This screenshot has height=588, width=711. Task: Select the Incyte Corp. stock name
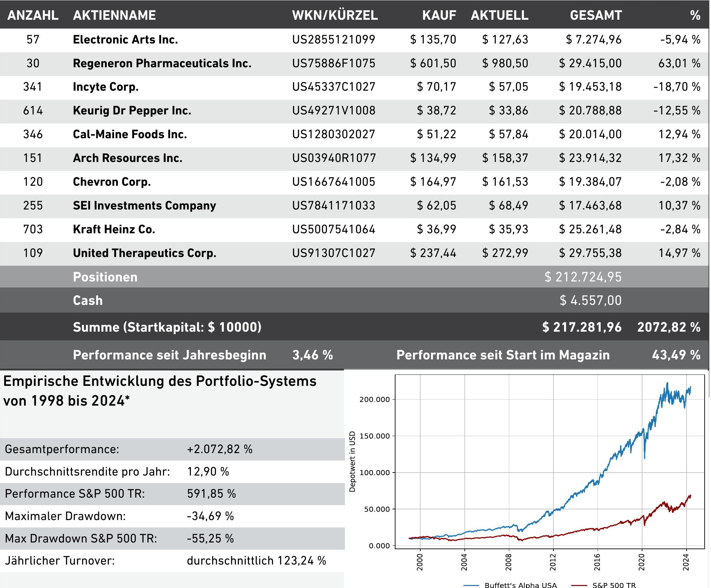[x=106, y=87]
